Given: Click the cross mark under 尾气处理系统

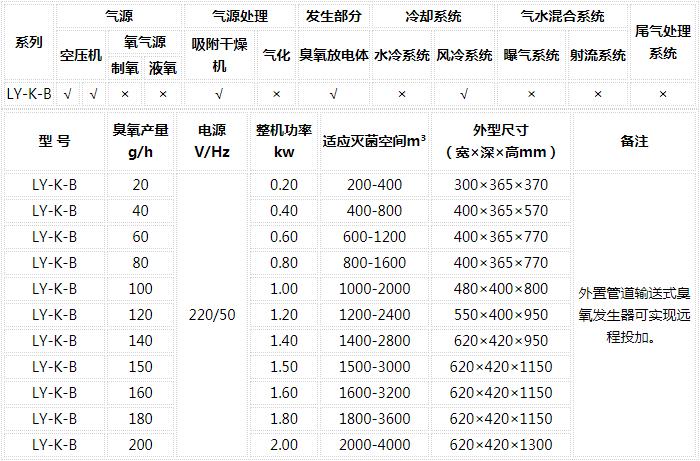Looking at the screenshot, I should click(663, 94).
